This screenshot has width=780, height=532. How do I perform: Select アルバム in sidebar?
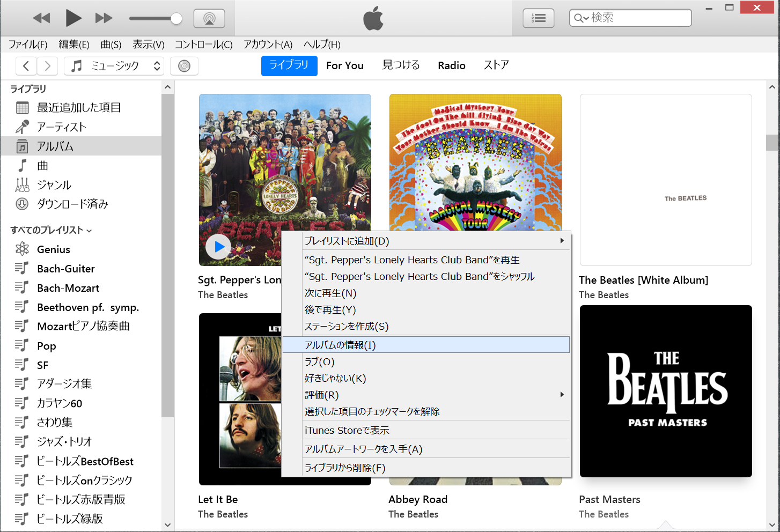click(x=80, y=146)
